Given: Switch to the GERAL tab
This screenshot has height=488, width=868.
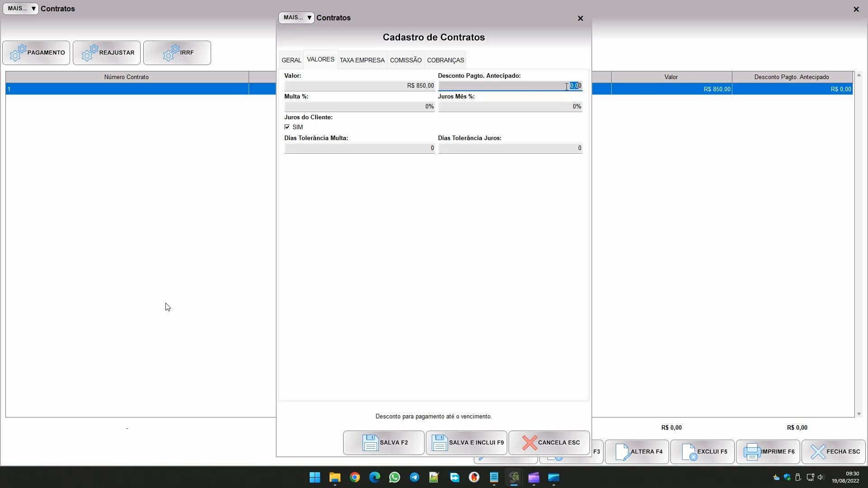Looking at the screenshot, I should click(291, 60).
